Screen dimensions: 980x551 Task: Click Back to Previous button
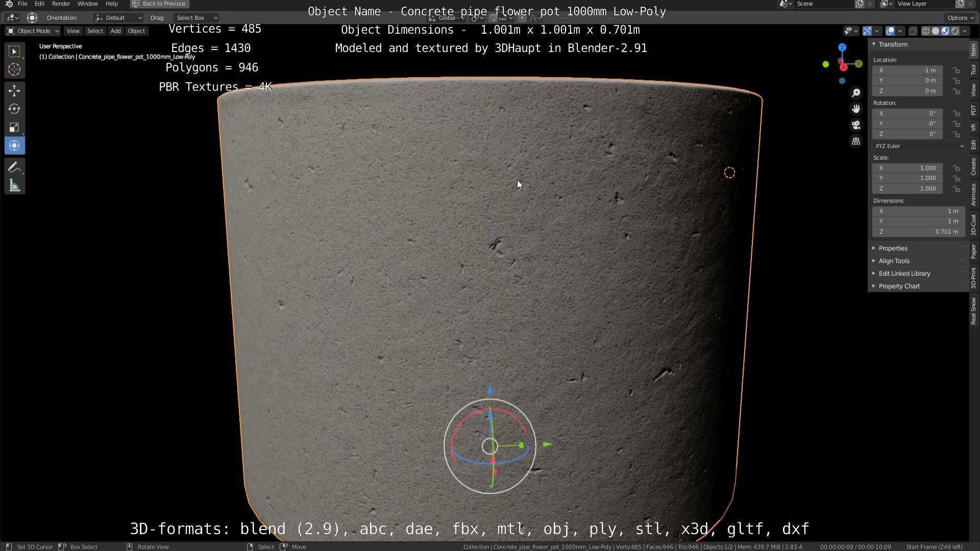159,4
